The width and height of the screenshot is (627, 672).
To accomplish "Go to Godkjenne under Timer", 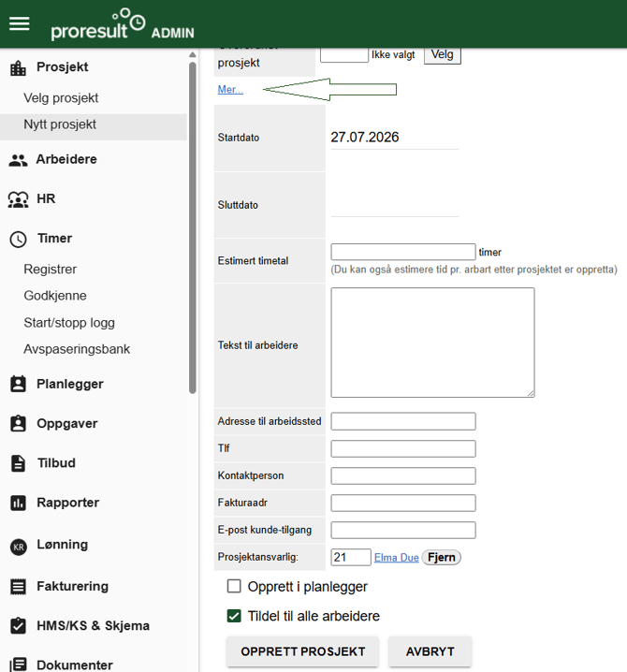I will [x=55, y=296].
